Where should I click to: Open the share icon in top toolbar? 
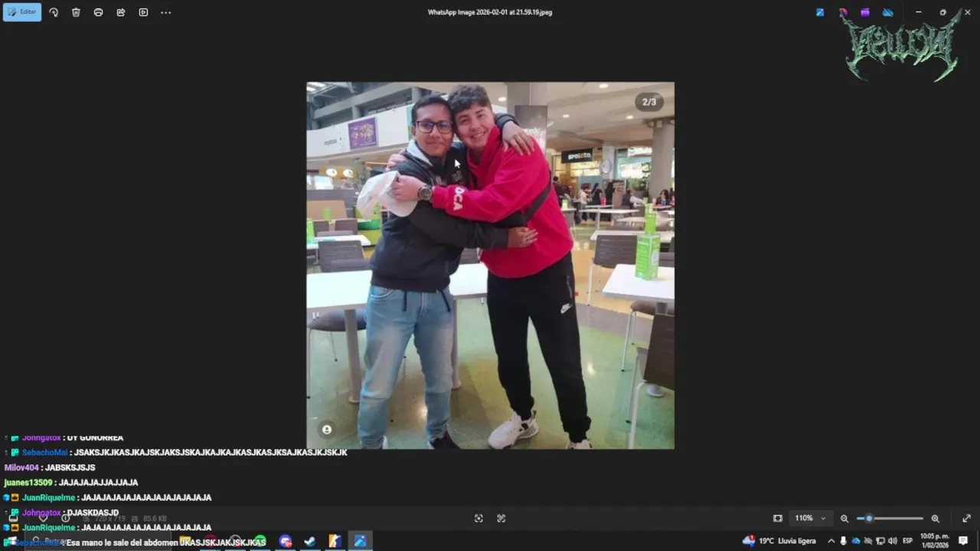point(121,12)
